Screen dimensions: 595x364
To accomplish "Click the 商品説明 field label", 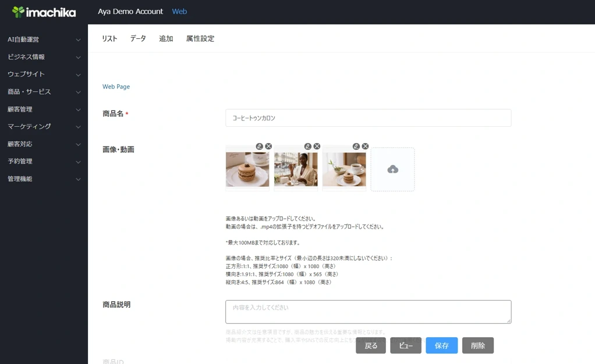I will click(x=116, y=305).
